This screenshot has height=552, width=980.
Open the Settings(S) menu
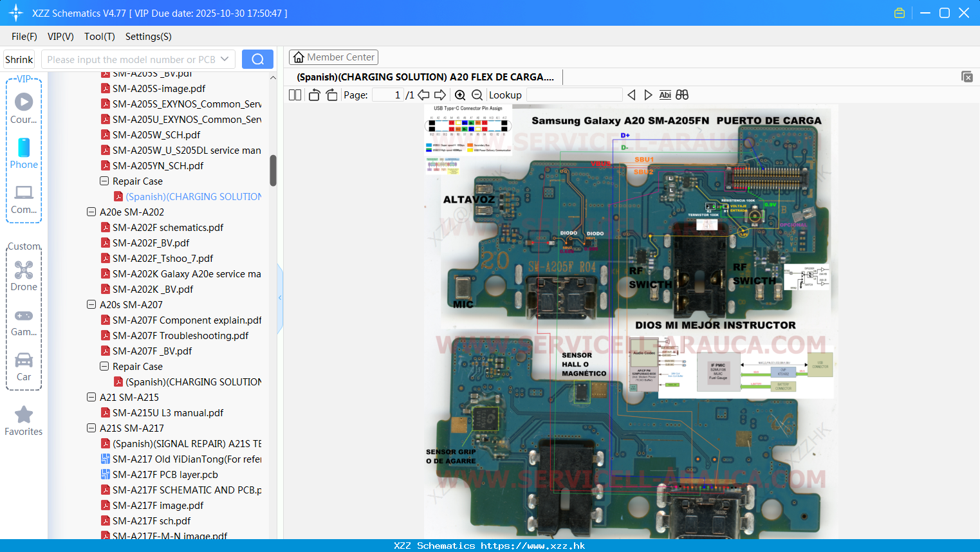(x=149, y=37)
